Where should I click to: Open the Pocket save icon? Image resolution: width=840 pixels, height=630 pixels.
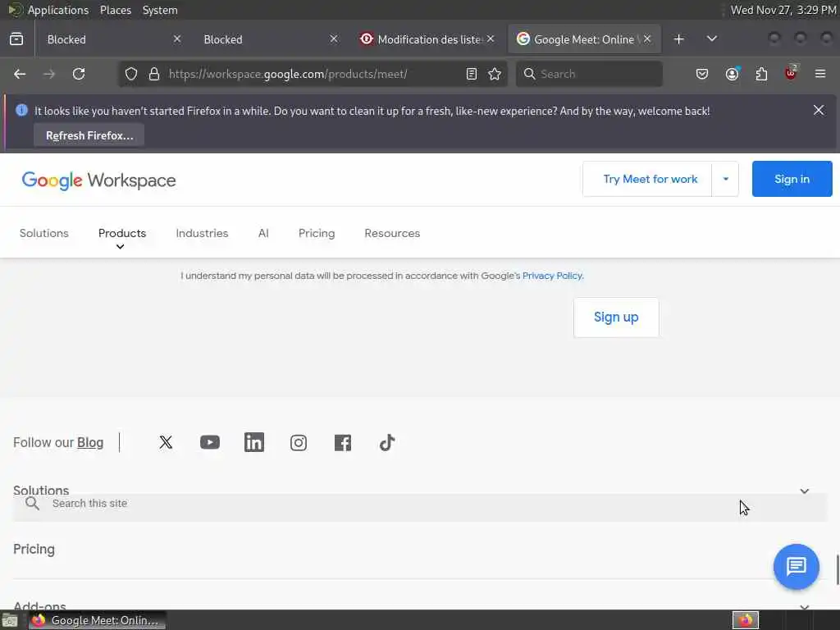pos(702,74)
